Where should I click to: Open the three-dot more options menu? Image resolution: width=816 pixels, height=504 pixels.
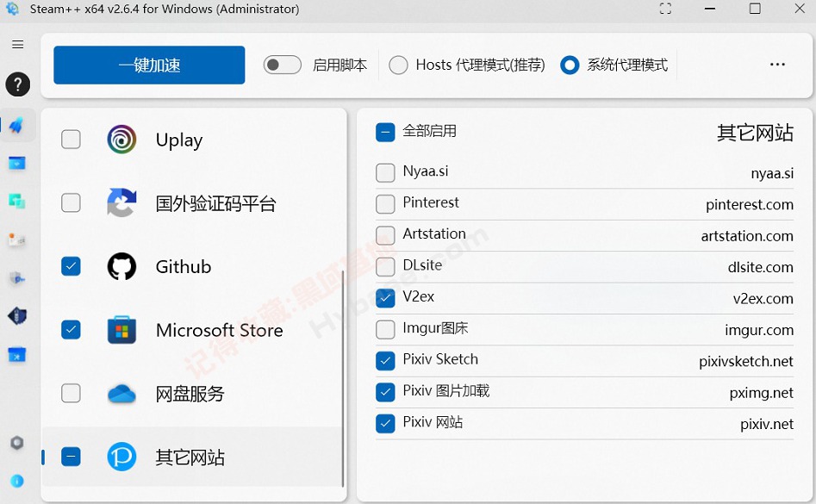(x=777, y=65)
